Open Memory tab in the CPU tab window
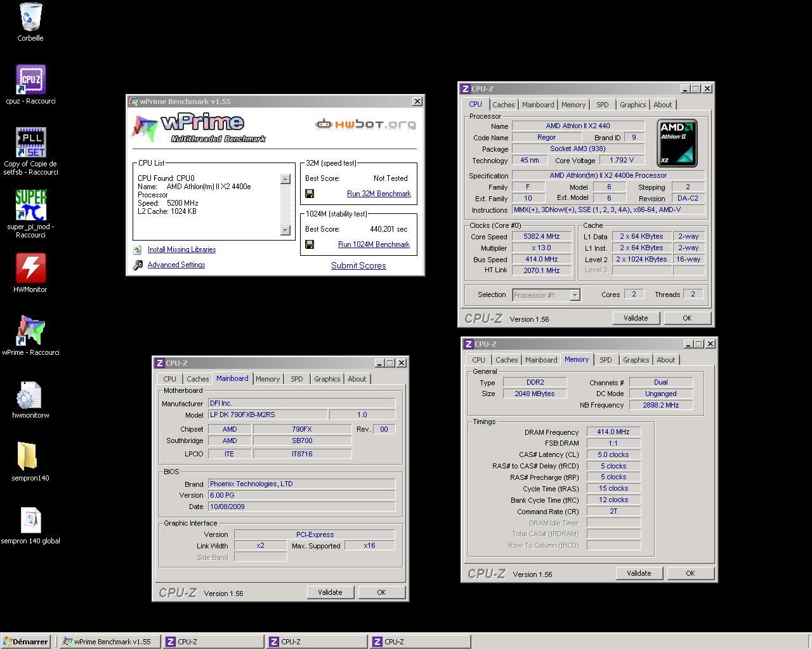Image resolution: width=812 pixels, height=650 pixels. point(573,105)
